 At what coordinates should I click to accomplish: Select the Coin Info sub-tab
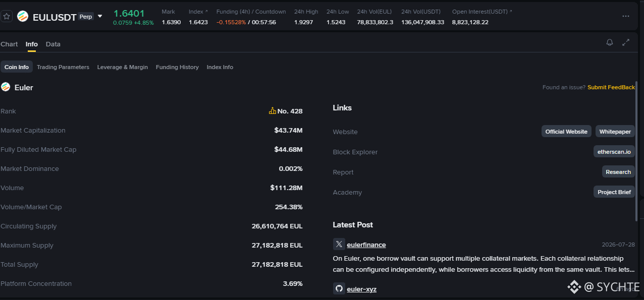point(17,67)
